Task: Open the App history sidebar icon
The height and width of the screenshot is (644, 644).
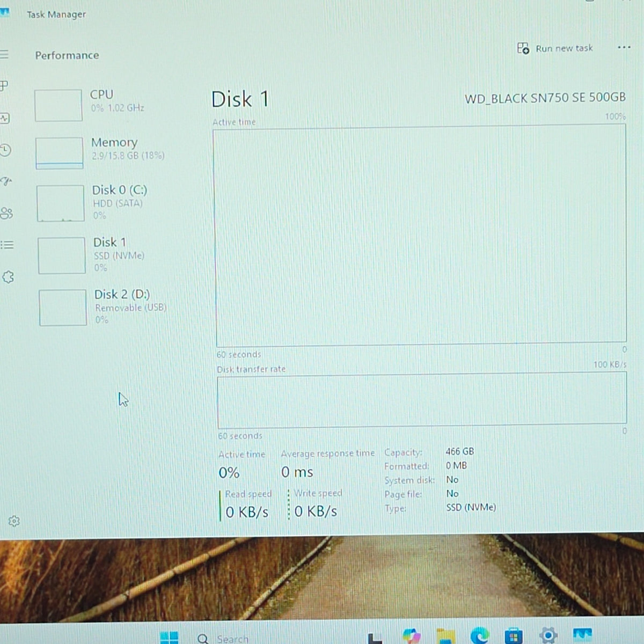Action: coord(5,150)
